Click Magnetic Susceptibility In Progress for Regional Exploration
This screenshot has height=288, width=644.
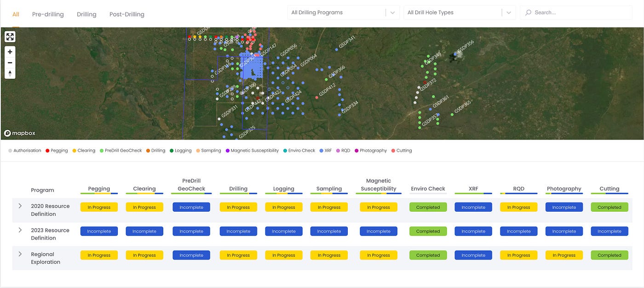[x=379, y=255]
